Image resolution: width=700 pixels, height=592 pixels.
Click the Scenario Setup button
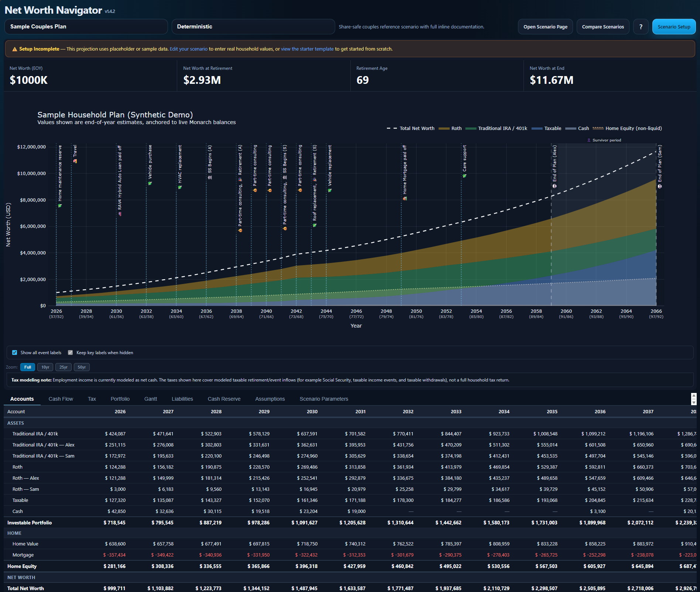tap(674, 27)
